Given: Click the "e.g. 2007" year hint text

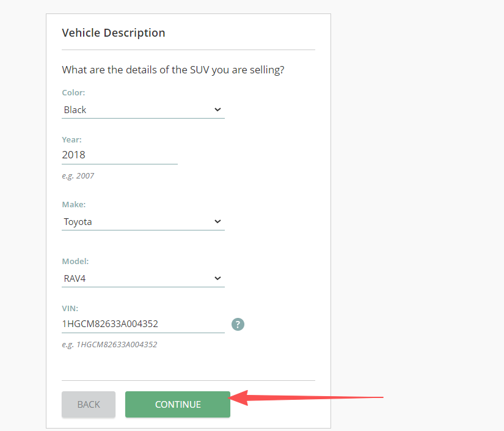Looking at the screenshot, I should 78,176.
